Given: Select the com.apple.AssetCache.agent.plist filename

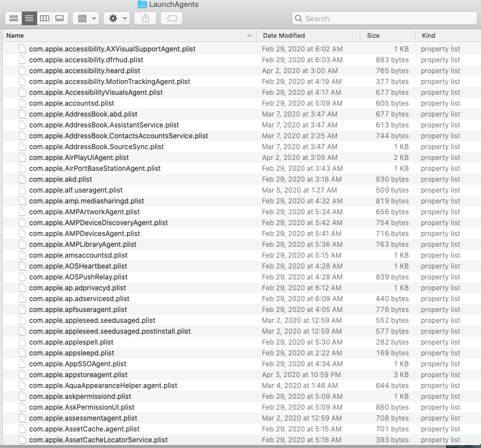Looking at the screenshot, I should (84, 429).
